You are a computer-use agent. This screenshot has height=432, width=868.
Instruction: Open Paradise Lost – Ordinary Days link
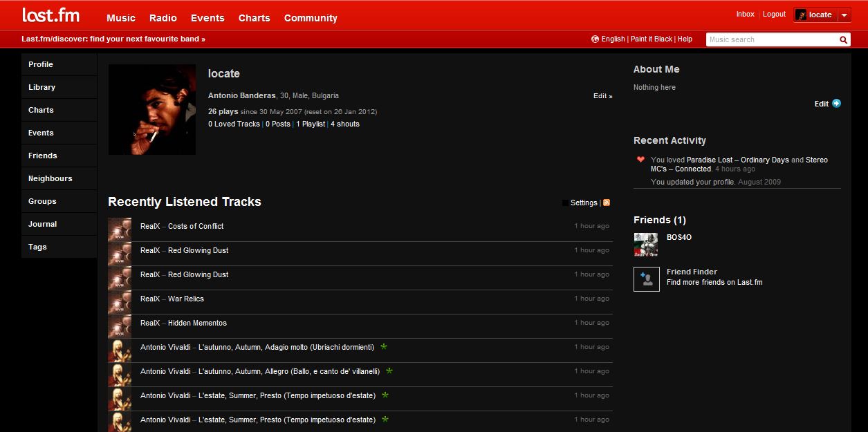tap(738, 160)
